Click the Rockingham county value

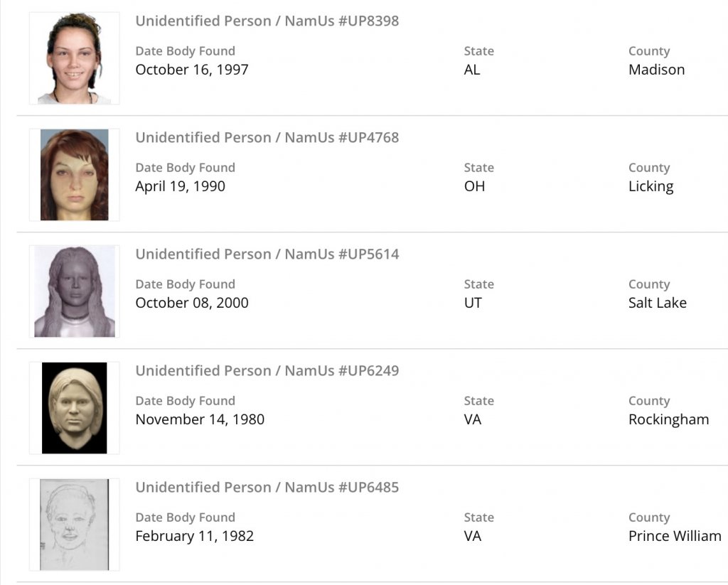[668, 419]
